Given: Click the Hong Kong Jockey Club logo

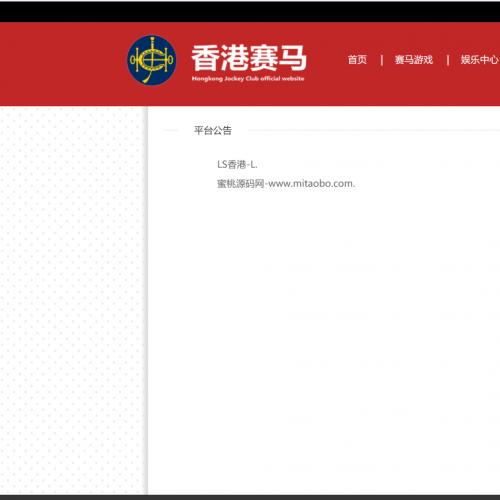Looking at the screenshot, I should pyautogui.click(x=152, y=60).
